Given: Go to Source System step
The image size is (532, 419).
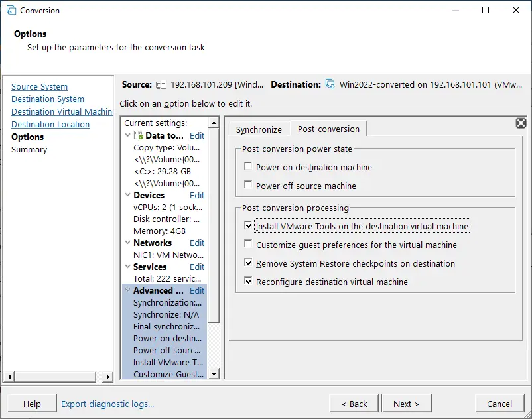Looking at the screenshot, I should (39, 86).
